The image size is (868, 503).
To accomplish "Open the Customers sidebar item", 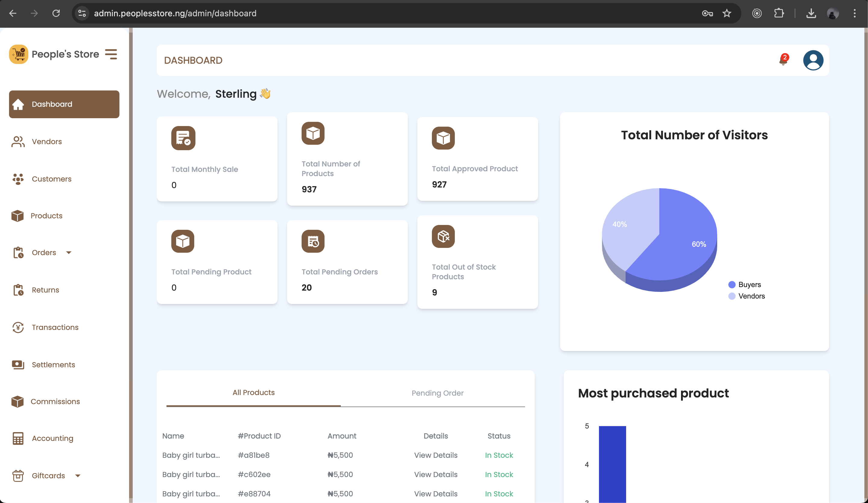I will pos(51,179).
